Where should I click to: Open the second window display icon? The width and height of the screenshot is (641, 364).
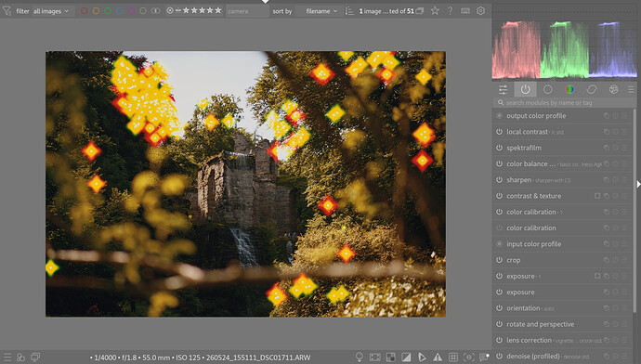coord(35,357)
